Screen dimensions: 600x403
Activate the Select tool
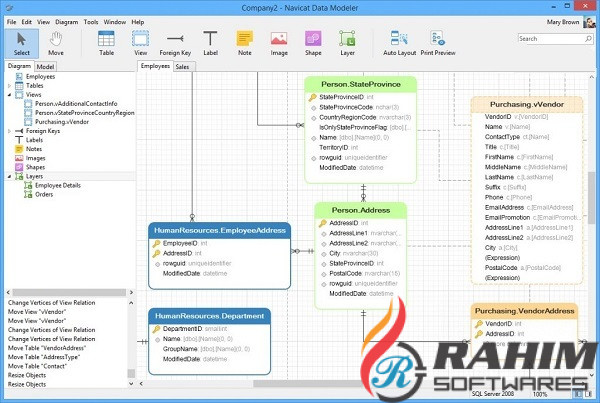[x=21, y=44]
